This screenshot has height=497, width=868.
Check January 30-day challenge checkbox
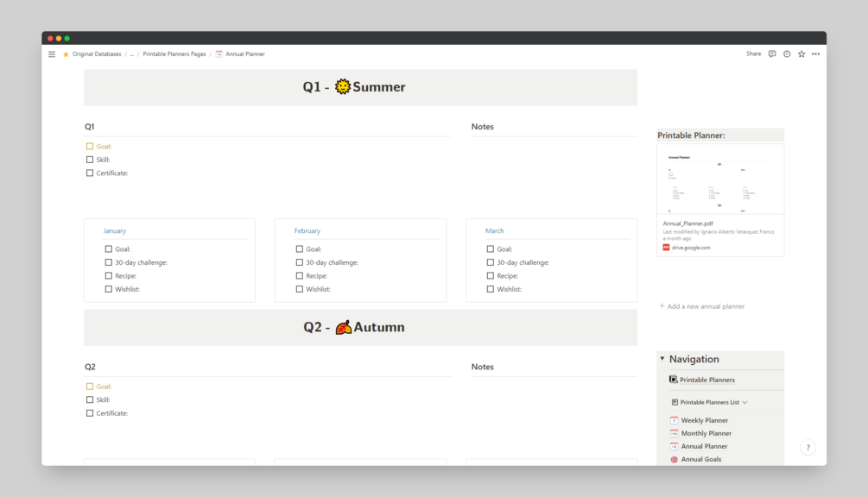coord(109,262)
